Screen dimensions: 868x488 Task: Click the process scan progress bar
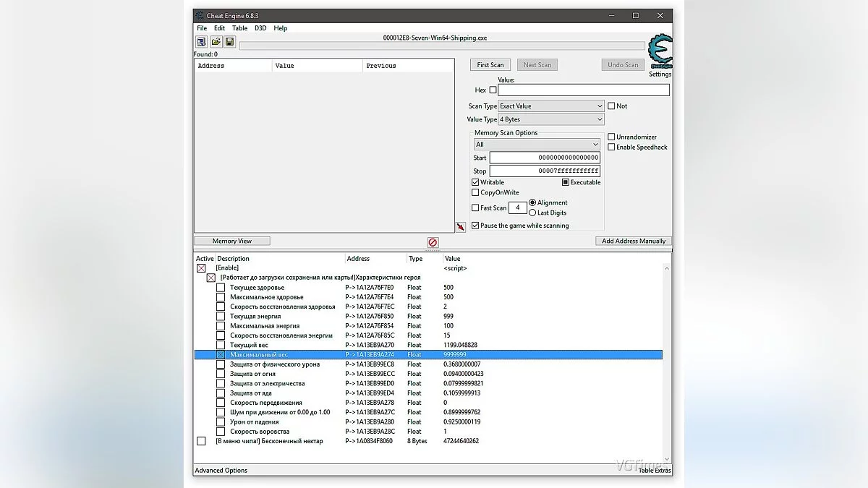(441, 46)
